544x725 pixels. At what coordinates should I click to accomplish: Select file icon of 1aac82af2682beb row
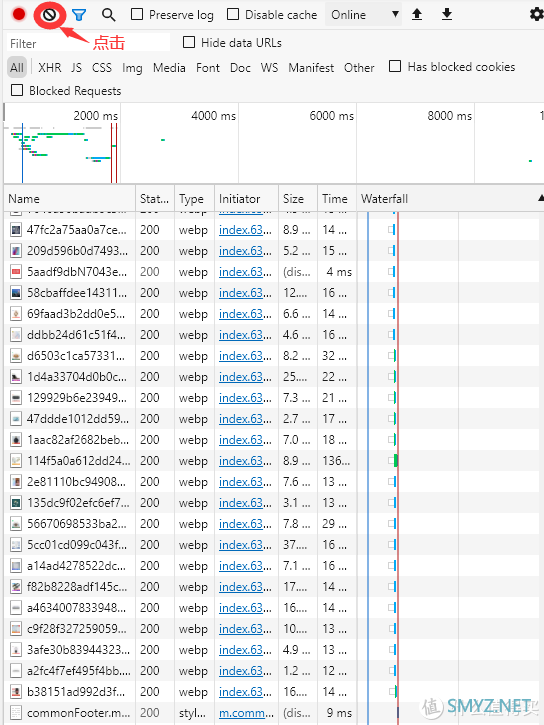tap(16, 440)
